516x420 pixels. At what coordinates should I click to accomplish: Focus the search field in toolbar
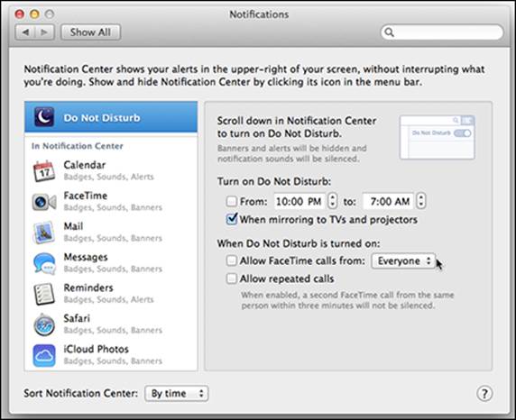click(442, 32)
